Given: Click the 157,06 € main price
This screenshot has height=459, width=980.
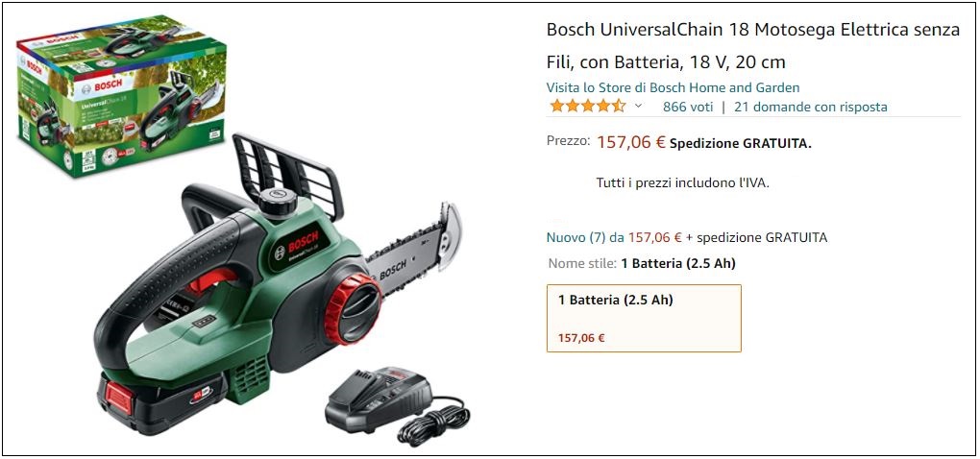Looking at the screenshot, I should point(631,142).
